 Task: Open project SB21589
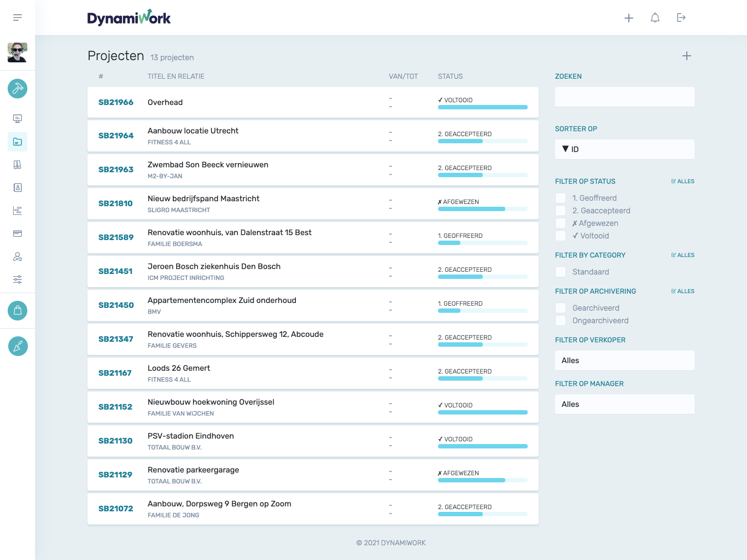pos(313,238)
